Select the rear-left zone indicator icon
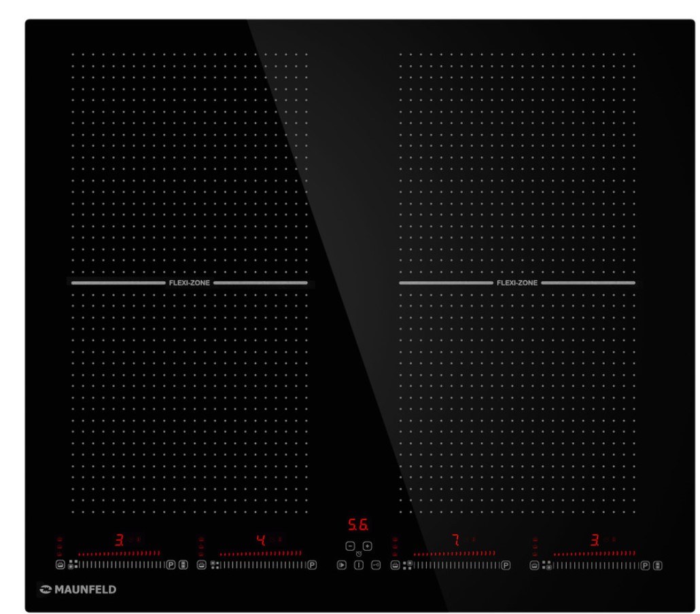The image size is (700, 614). (x=214, y=564)
